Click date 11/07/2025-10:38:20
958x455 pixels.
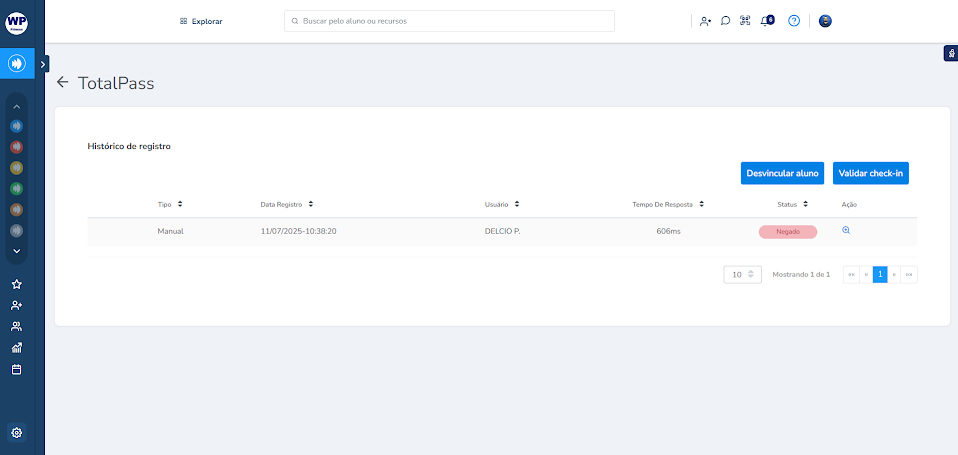click(299, 231)
